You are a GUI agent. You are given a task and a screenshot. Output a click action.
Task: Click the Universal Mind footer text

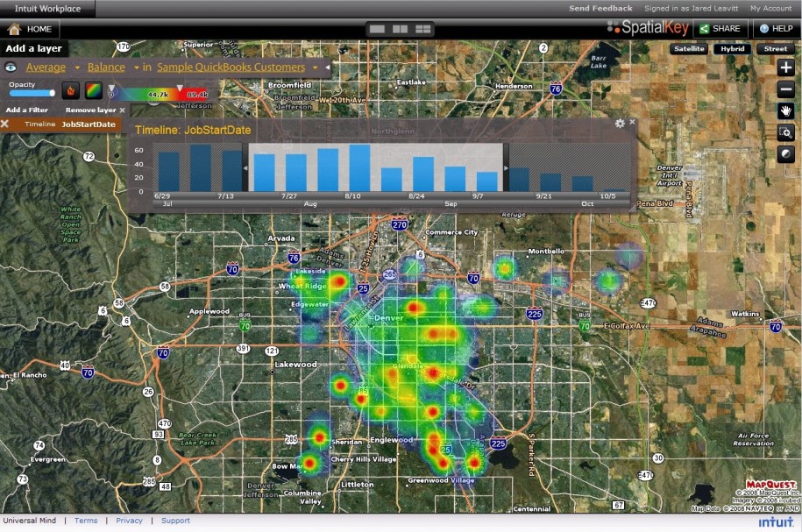30,521
